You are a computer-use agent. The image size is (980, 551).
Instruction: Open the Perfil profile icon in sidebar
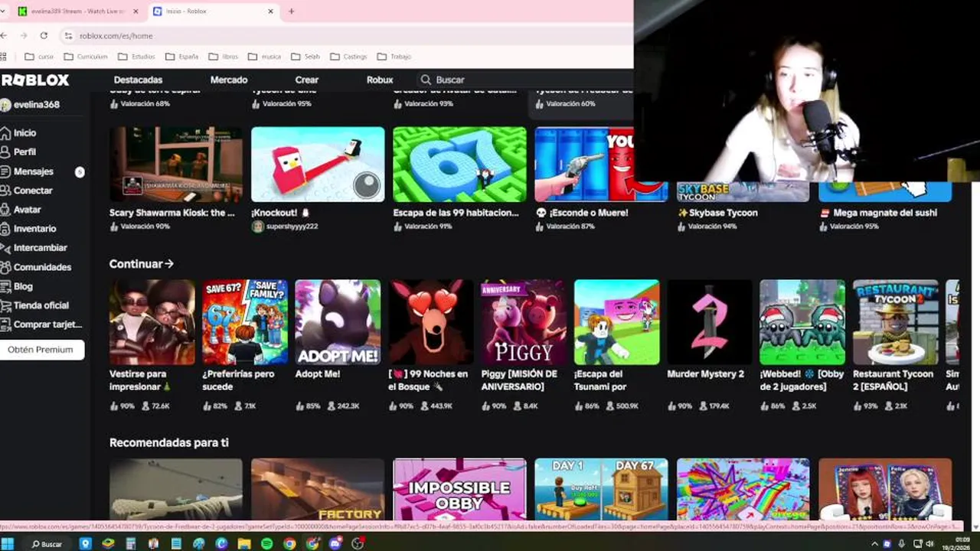tap(5, 152)
